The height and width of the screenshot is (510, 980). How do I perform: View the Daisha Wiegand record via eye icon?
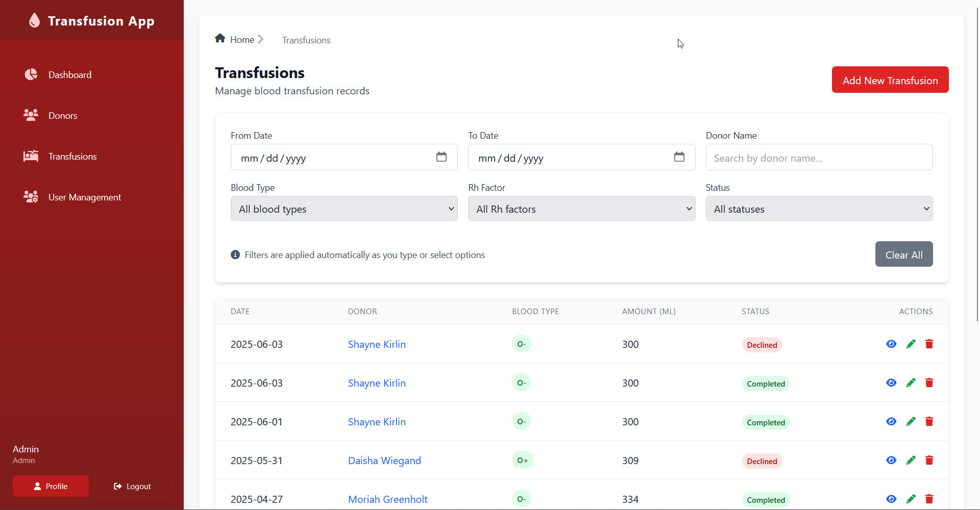[x=891, y=461]
